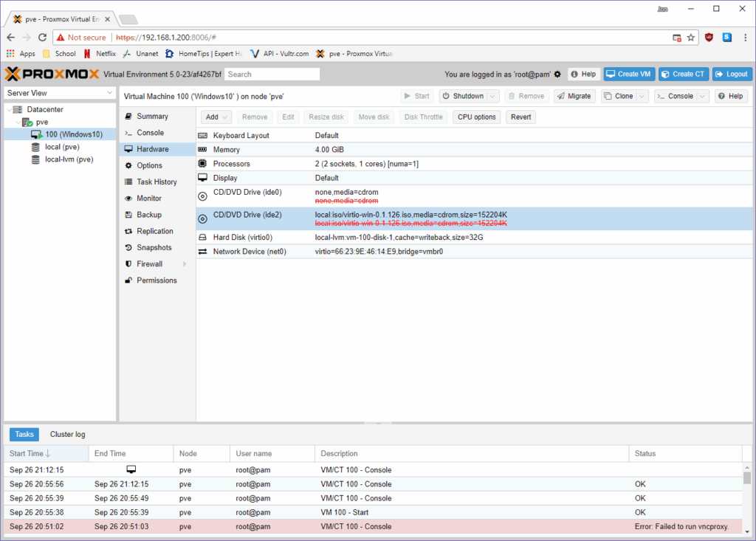Open the Clone options arrow
756x541 pixels.
point(642,96)
